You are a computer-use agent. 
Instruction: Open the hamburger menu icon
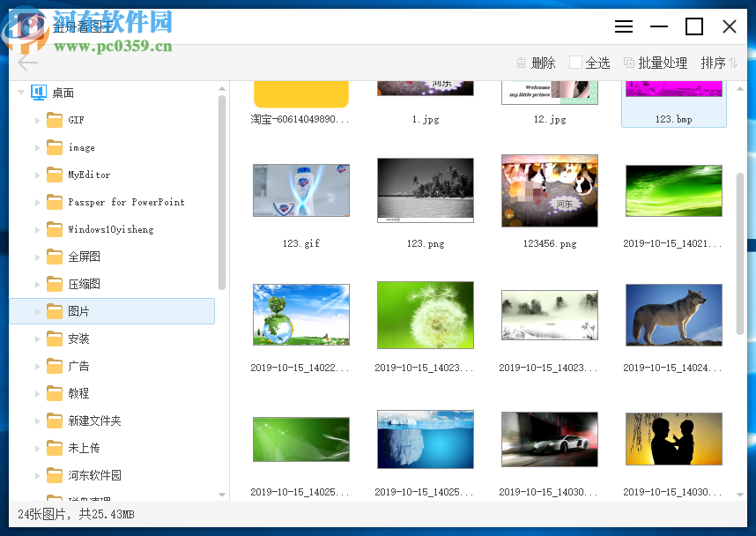pyautogui.click(x=624, y=26)
